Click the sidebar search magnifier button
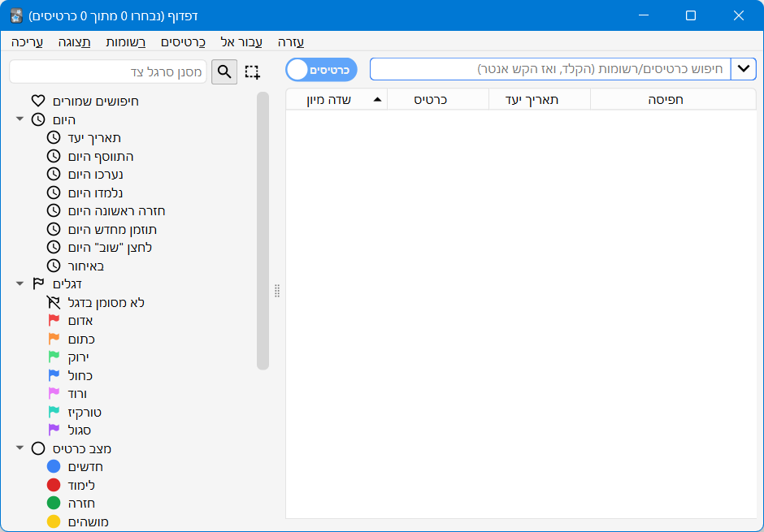 point(224,72)
